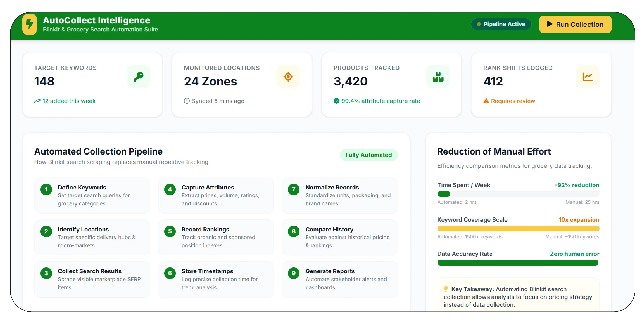Open the 12 added this week link

click(69, 101)
